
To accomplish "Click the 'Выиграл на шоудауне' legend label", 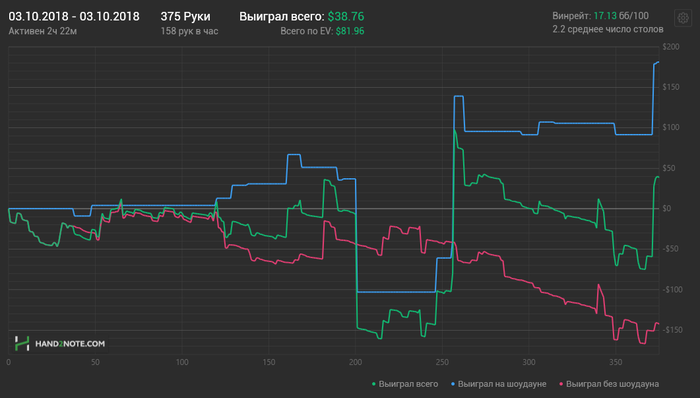I will click(x=502, y=384).
